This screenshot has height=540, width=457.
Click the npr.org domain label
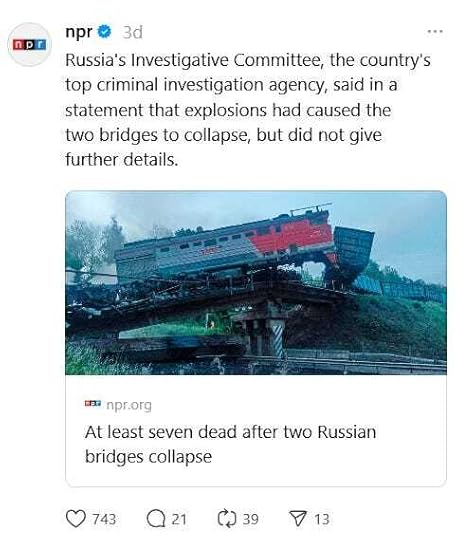pyautogui.click(x=129, y=405)
